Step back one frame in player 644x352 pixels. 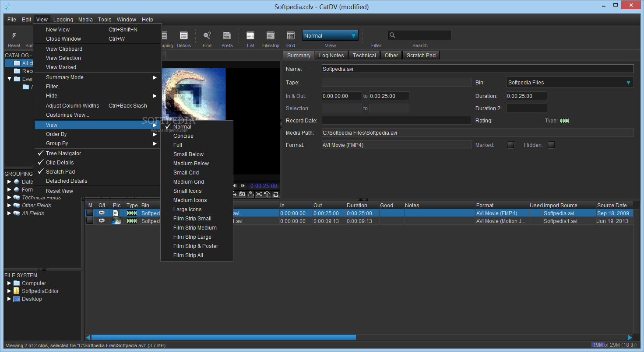[x=235, y=186]
